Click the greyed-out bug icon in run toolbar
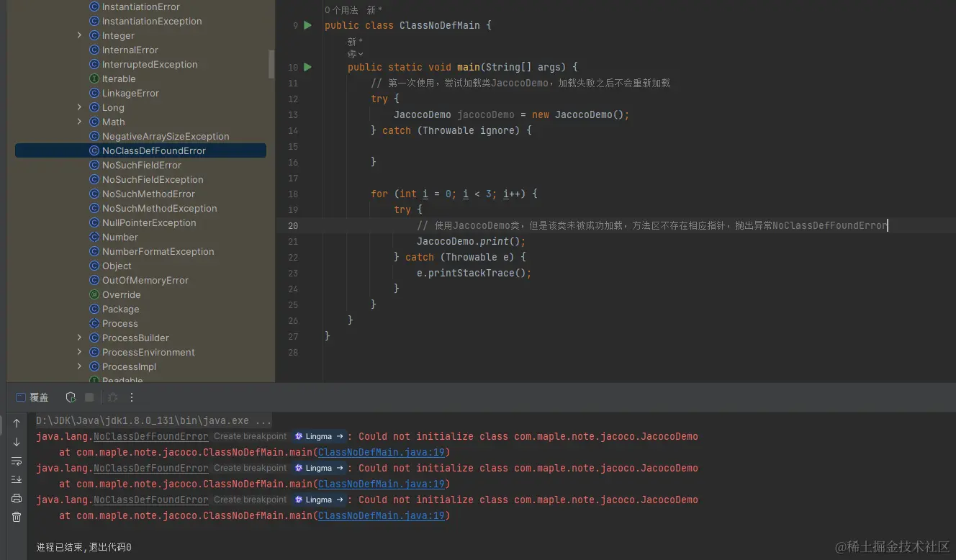The image size is (956, 560). click(112, 397)
